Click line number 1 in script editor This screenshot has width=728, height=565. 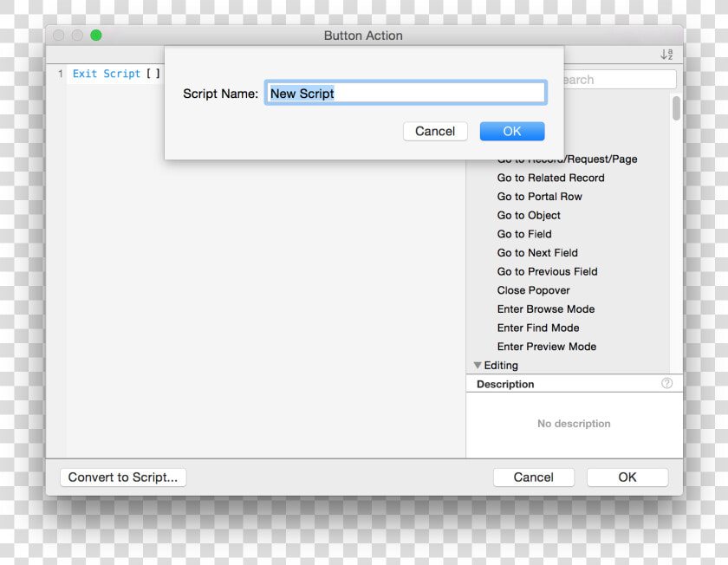[61, 74]
